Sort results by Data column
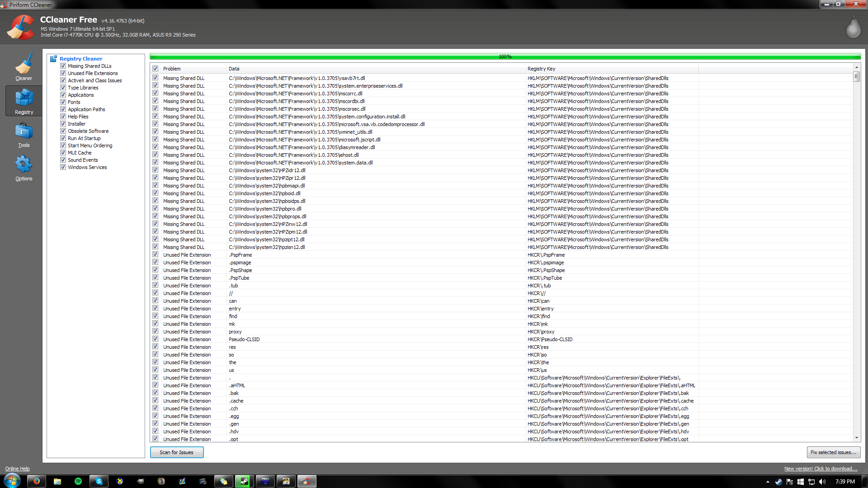This screenshot has height=488, width=868. coord(375,69)
